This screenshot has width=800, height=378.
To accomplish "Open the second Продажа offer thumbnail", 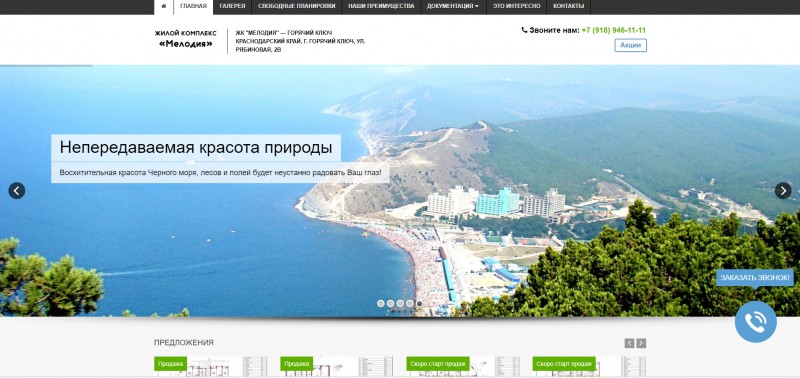I will [337, 366].
